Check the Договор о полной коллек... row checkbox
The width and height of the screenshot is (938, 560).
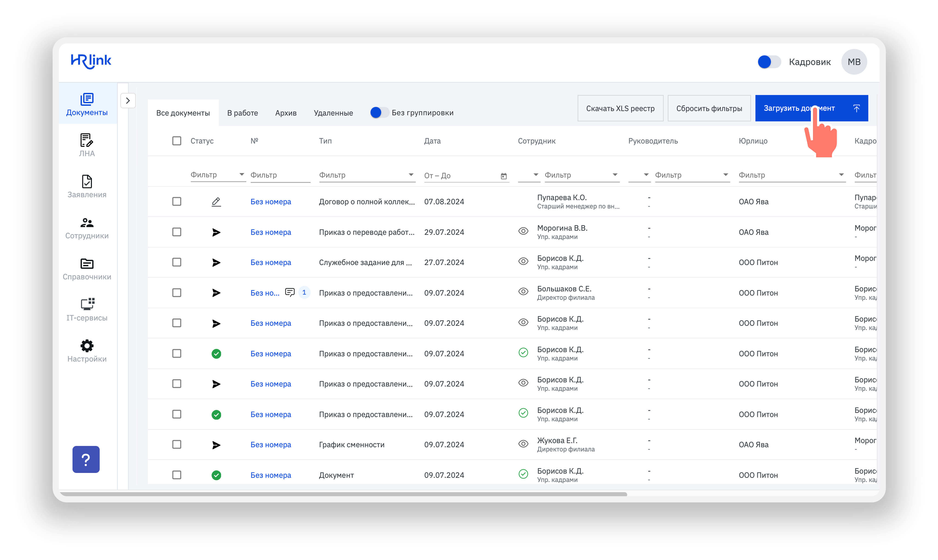177,201
